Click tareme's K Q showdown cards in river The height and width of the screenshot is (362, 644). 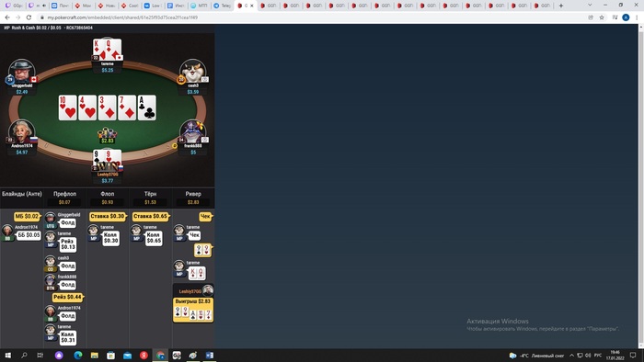(x=196, y=273)
